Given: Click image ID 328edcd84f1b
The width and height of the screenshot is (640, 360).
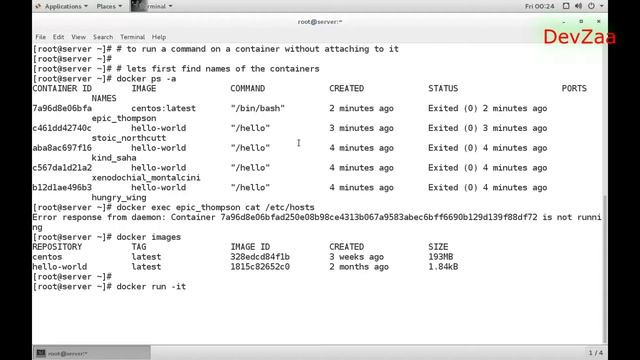Looking at the screenshot, I should point(260,257).
